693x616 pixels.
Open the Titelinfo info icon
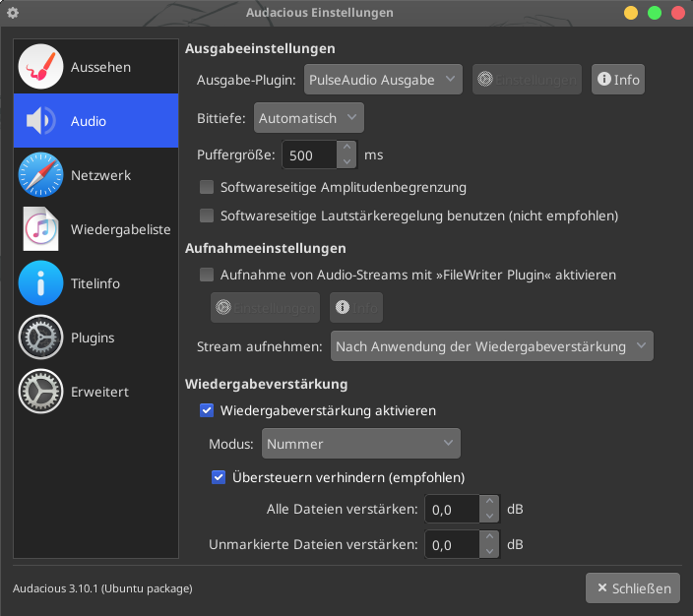click(x=40, y=283)
